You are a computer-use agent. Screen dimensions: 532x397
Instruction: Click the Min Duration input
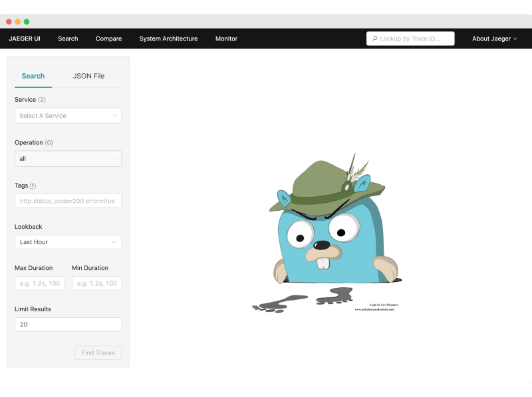coord(96,283)
